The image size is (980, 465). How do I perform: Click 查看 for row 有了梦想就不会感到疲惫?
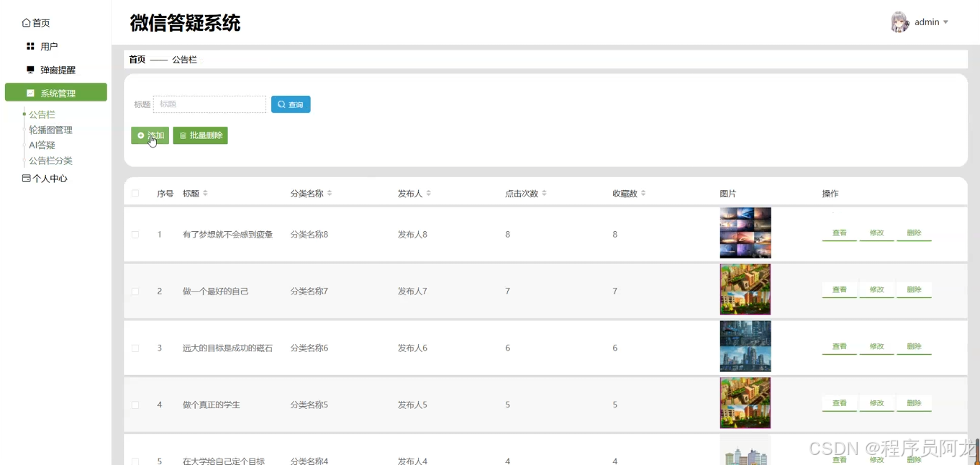pyautogui.click(x=840, y=233)
